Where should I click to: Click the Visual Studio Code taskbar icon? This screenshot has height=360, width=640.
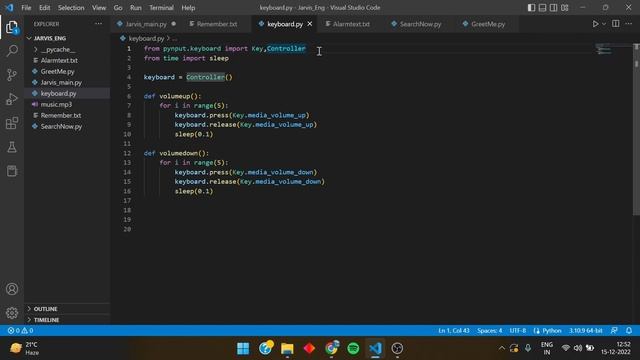[376, 348]
